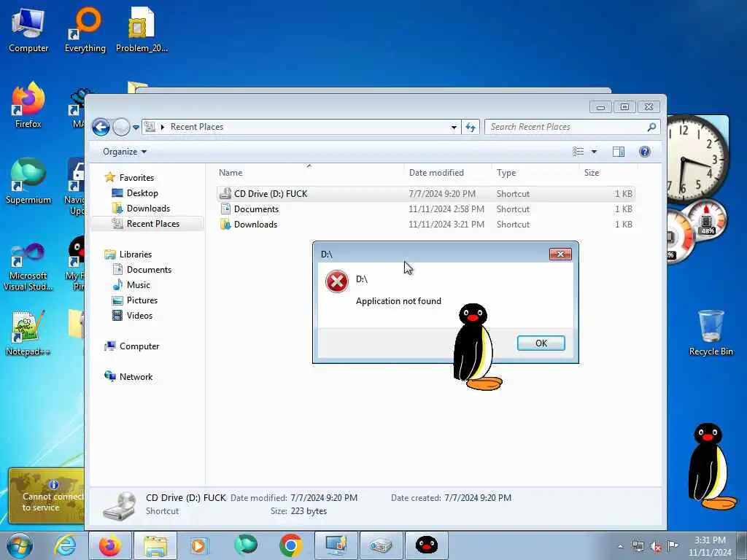The height and width of the screenshot is (560, 747).
Task: Sort by the Date modified column
Action: [448, 173]
